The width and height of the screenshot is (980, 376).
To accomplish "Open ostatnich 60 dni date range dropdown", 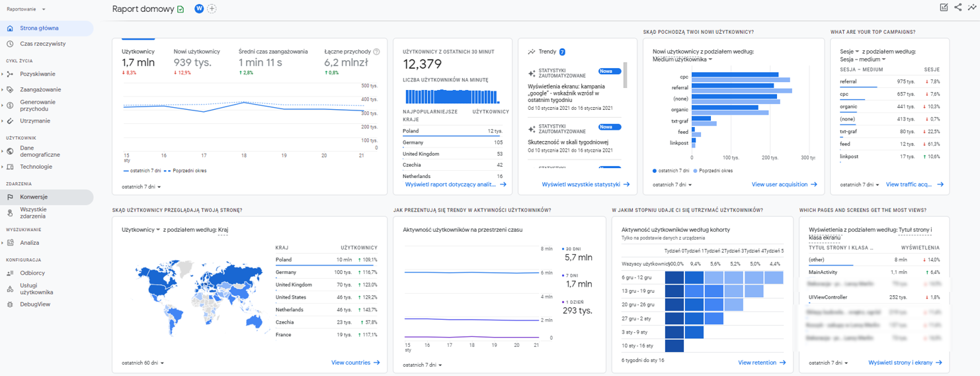I will click(143, 363).
